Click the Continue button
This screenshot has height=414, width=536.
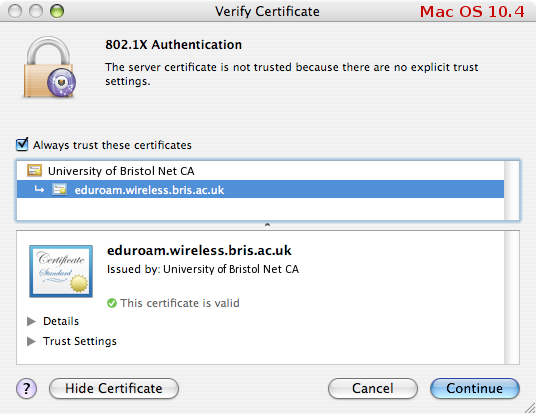474,388
